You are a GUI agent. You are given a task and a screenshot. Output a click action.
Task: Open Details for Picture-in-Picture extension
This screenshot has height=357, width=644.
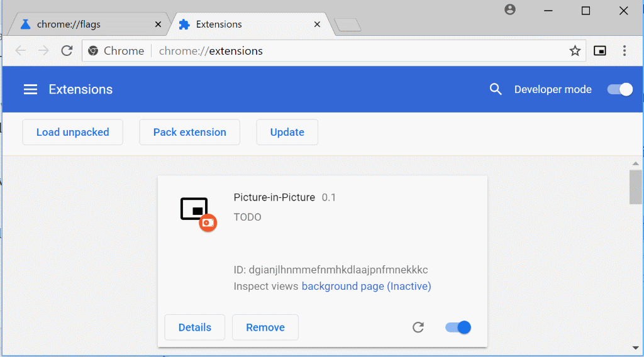point(194,327)
